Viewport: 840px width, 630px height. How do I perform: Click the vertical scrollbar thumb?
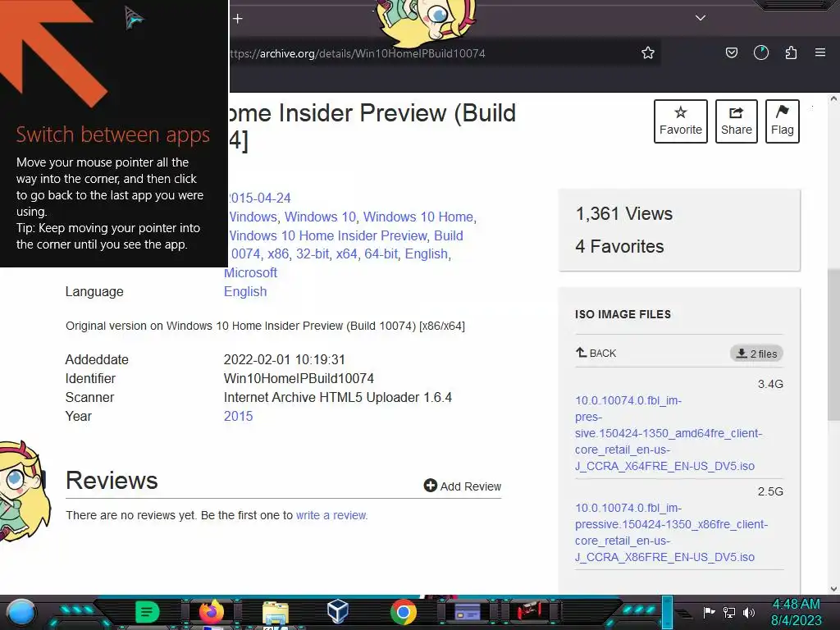833,345
